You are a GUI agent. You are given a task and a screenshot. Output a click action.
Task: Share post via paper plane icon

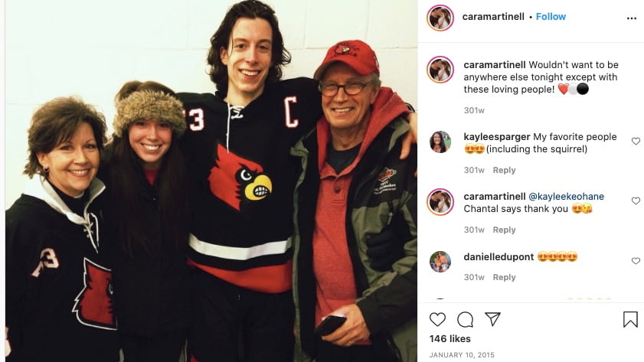pos(492,319)
